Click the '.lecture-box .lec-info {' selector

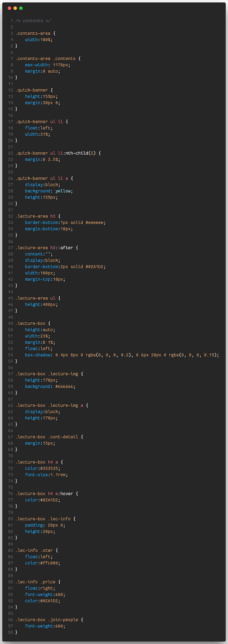46,519
